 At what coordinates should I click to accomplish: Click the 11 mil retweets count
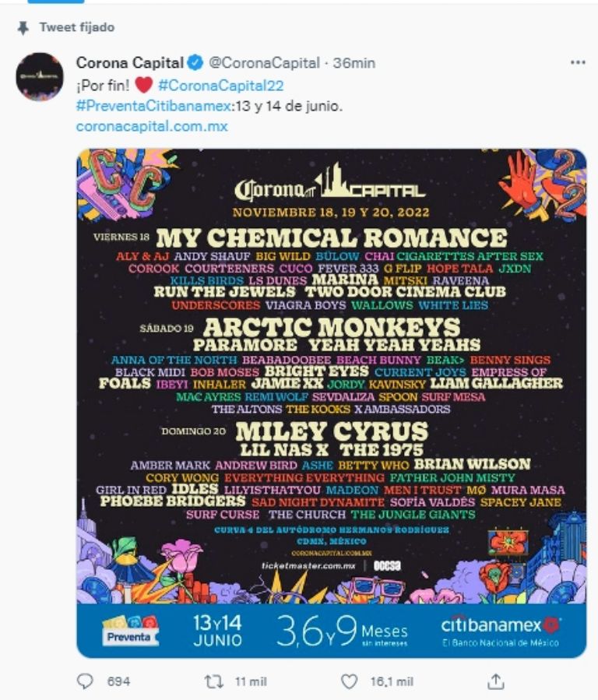pyautogui.click(x=251, y=681)
